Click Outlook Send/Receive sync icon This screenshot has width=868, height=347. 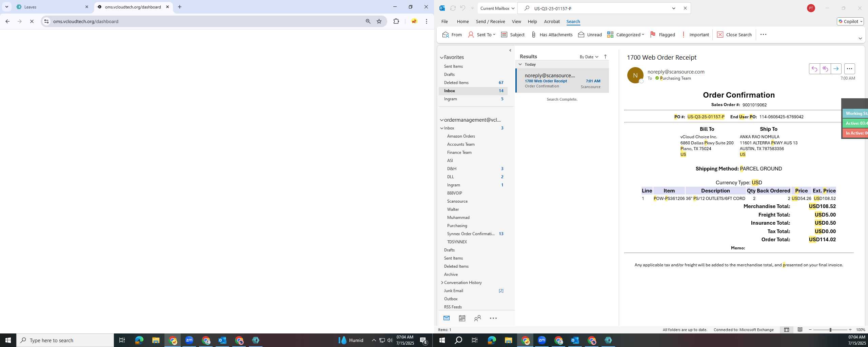(453, 8)
